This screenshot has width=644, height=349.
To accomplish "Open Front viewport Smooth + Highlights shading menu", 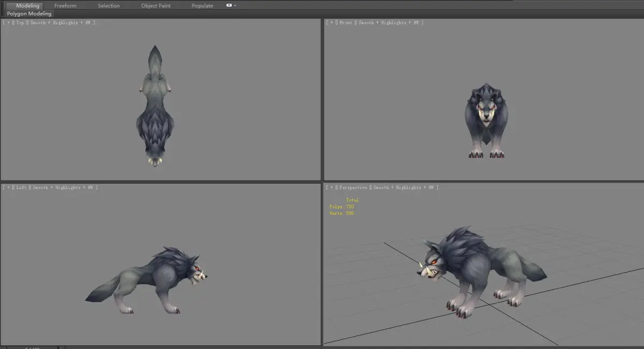I will coord(387,23).
